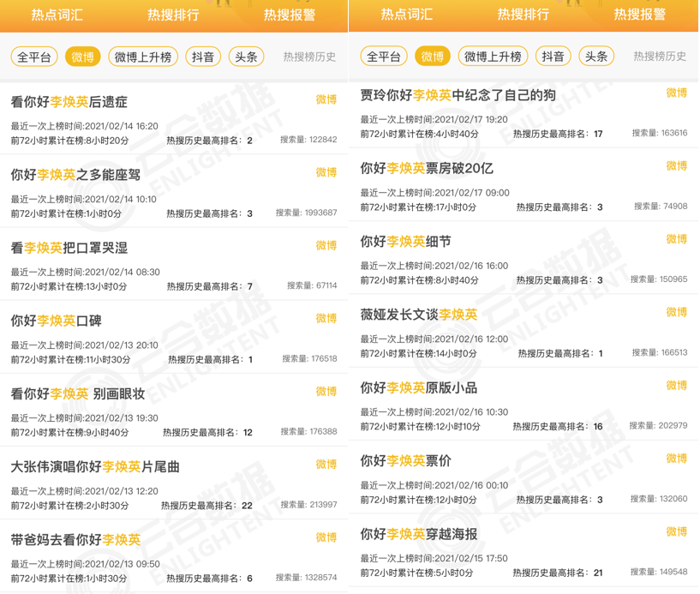Select highlighted 微博 filter pill in left panel

click(x=82, y=57)
